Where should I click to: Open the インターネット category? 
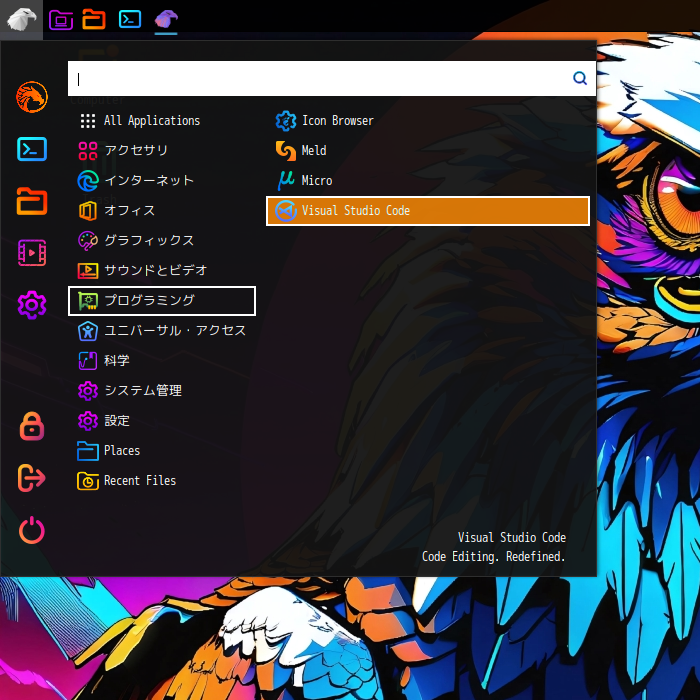pyautogui.click(x=148, y=181)
